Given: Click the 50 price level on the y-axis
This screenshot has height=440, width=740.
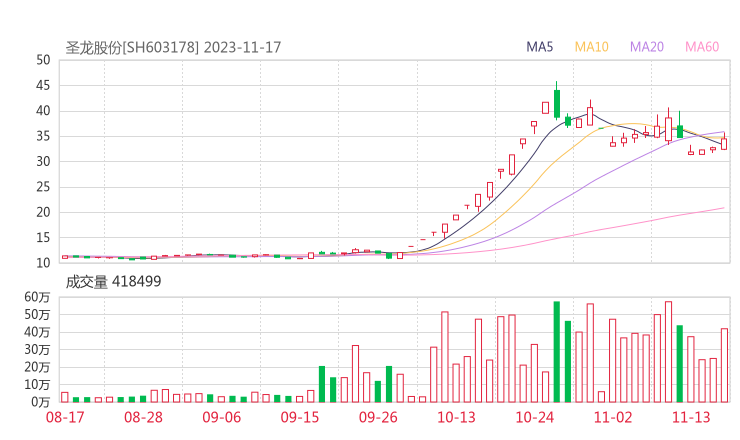Looking at the screenshot, I should [43, 60].
